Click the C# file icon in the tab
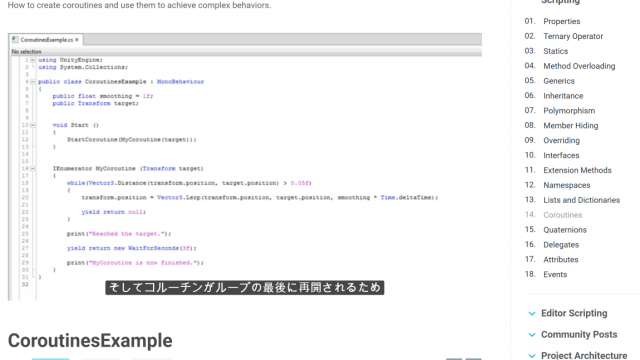The height and width of the screenshot is (360, 640). (x=15, y=40)
